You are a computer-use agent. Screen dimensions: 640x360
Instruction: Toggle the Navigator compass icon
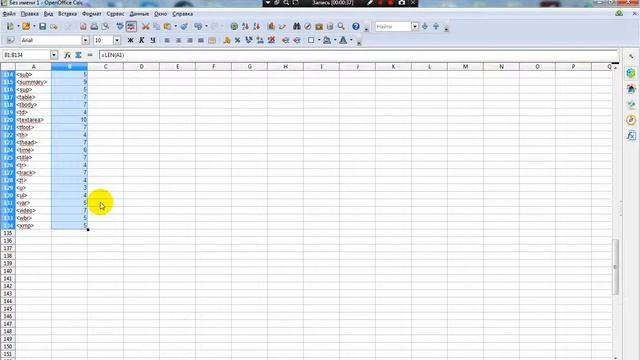tap(308, 27)
